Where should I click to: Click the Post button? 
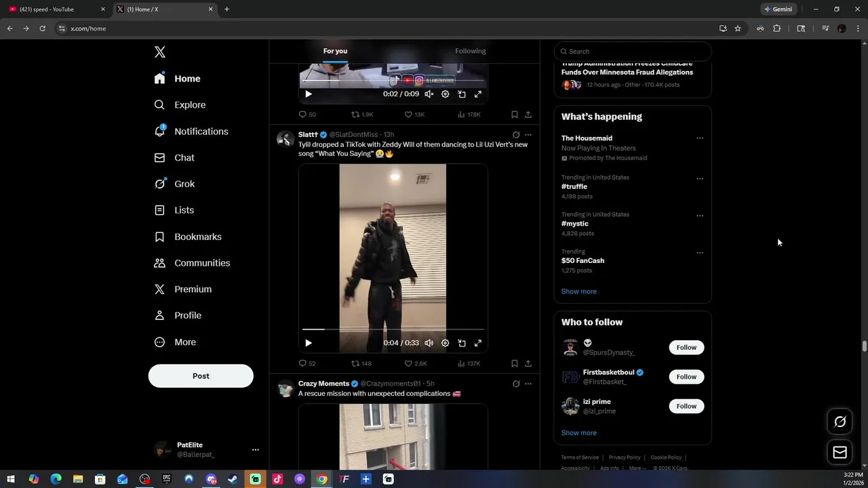pyautogui.click(x=201, y=376)
